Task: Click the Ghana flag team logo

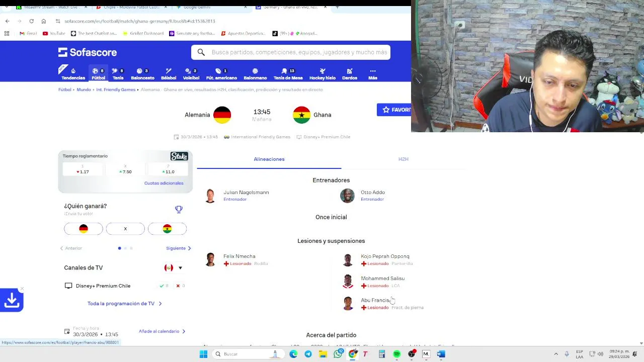Action: [302, 115]
